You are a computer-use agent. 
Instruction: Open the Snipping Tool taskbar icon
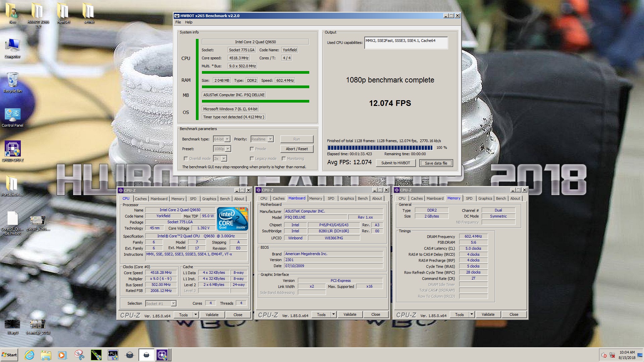(79, 355)
